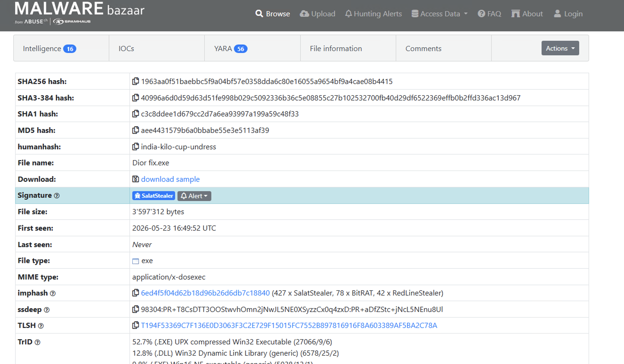Copy the TLSH value
Screen dimensions: 624x364
pos(136,325)
